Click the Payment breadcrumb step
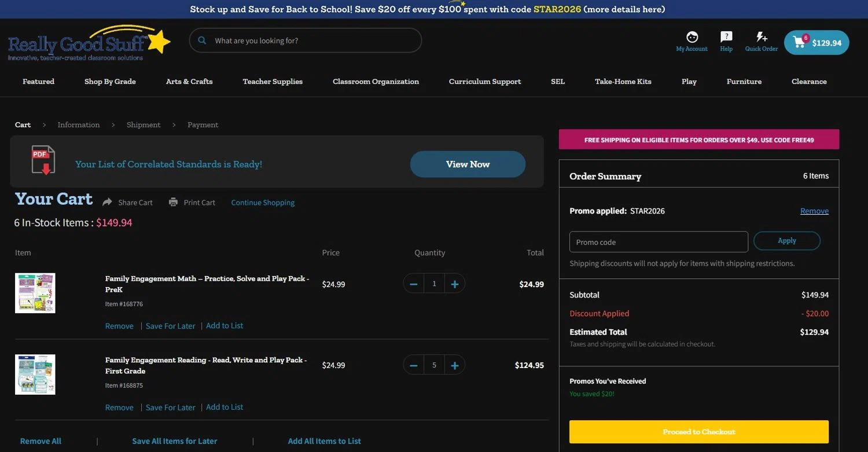The width and height of the screenshot is (868, 452). coord(203,124)
